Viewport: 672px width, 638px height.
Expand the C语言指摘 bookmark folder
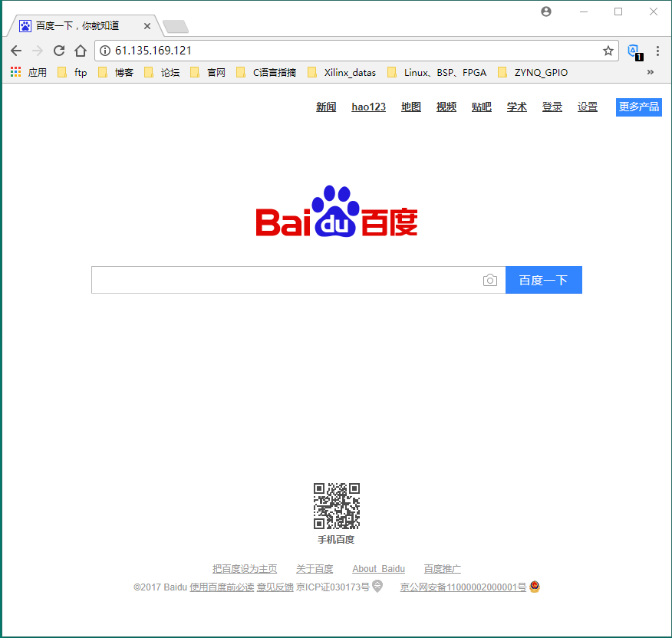pyautogui.click(x=266, y=73)
